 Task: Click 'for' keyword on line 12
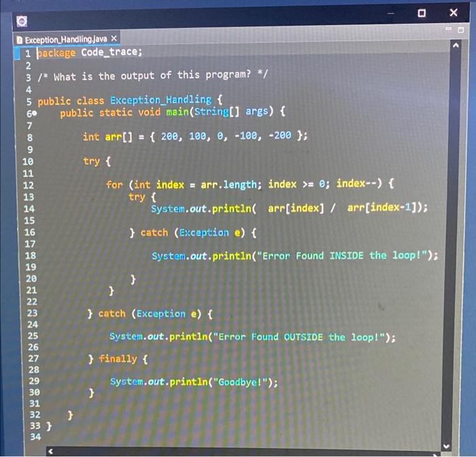click(114, 184)
